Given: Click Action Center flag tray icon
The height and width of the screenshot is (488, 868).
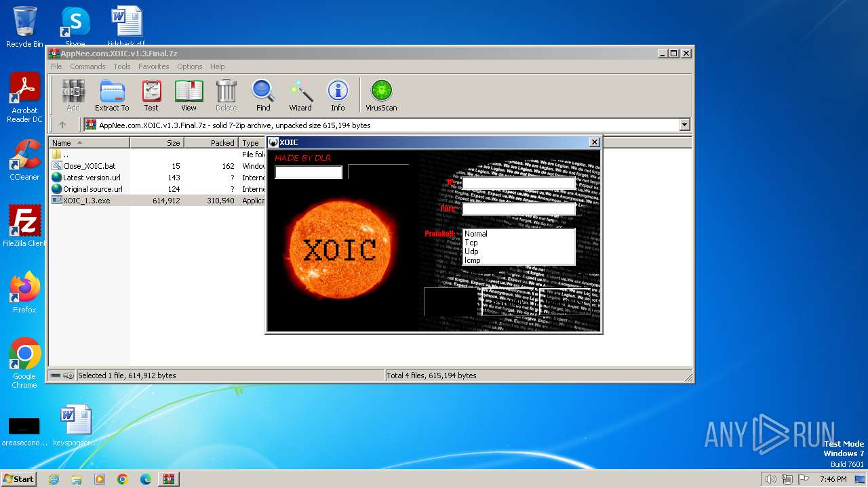Looking at the screenshot, I should (x=803, y=479).
